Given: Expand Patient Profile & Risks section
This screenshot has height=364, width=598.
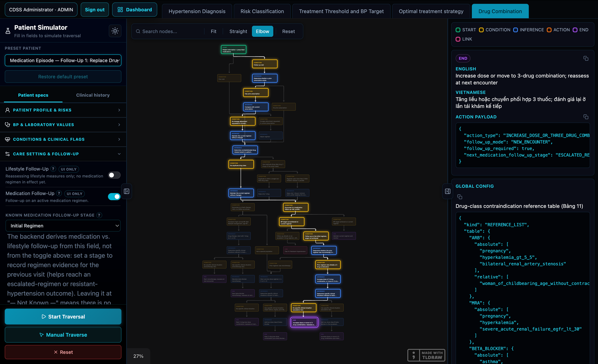Looking at the screenshot, I should (x=63, y=110).
